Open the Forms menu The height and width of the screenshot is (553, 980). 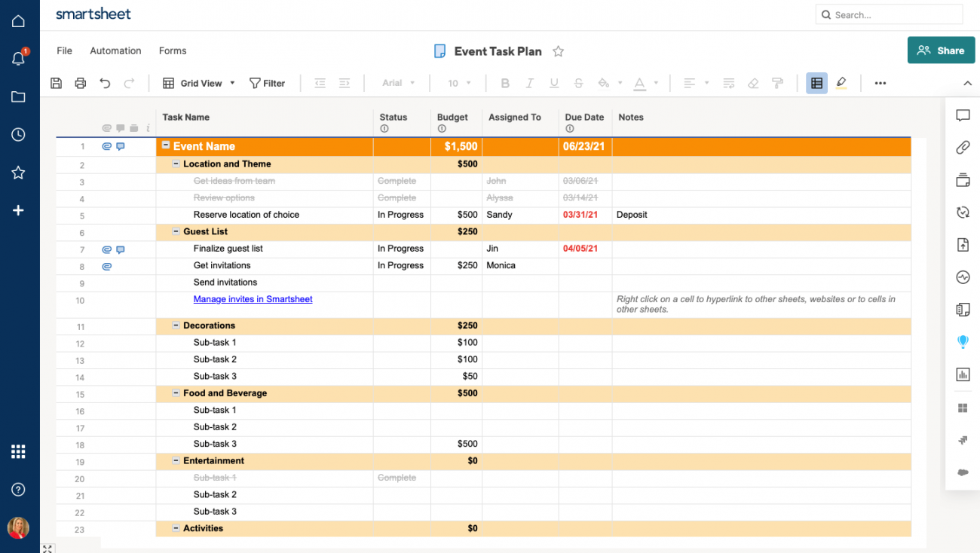click(172, 50)
